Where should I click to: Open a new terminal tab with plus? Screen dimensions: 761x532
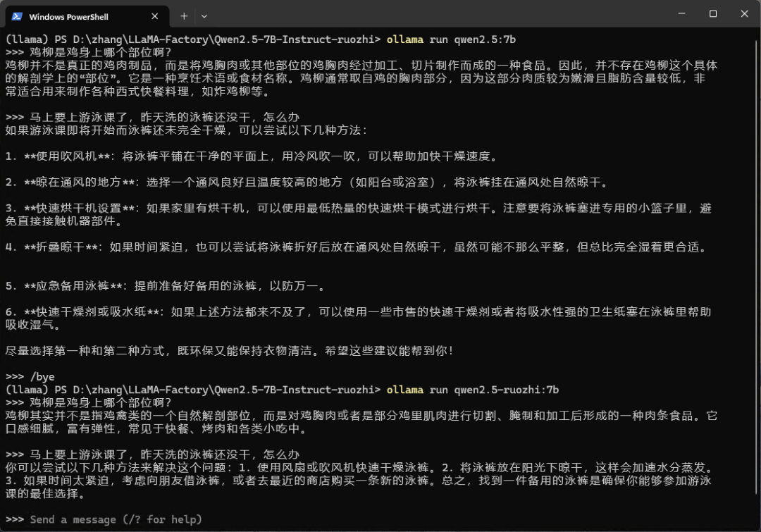point(184,16)
